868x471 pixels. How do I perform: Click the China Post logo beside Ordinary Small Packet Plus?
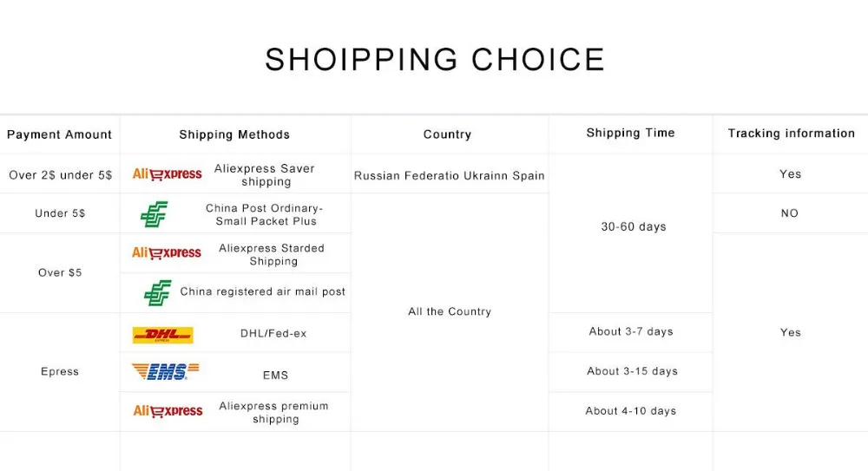pyautogui.click(x=155, y=214)
